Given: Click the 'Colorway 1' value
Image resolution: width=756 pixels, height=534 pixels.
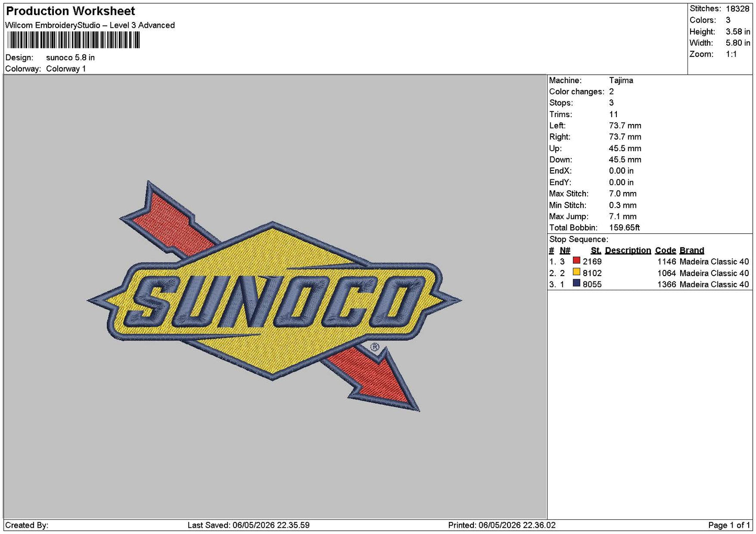Looking at the screenshot, I should 66,69.
